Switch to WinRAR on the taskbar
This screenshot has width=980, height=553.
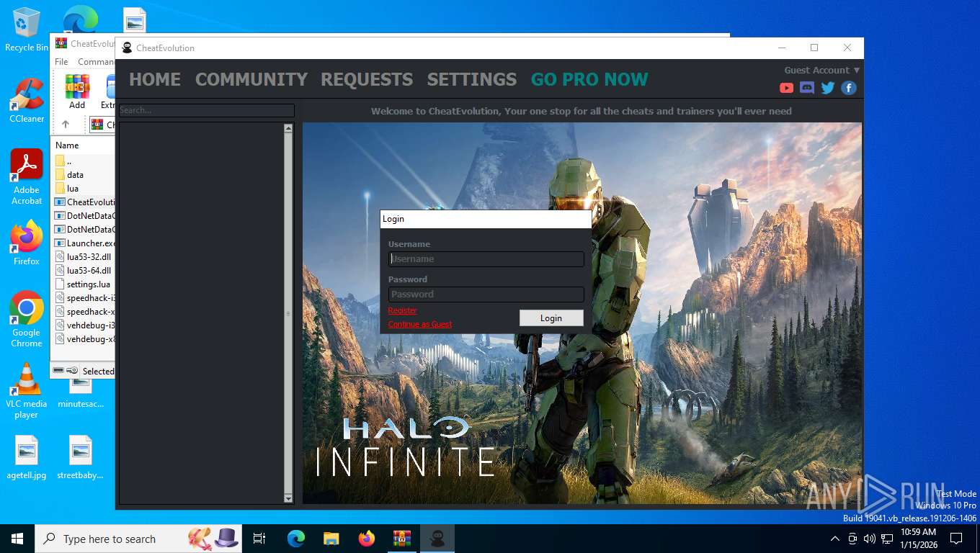point(401,539)
